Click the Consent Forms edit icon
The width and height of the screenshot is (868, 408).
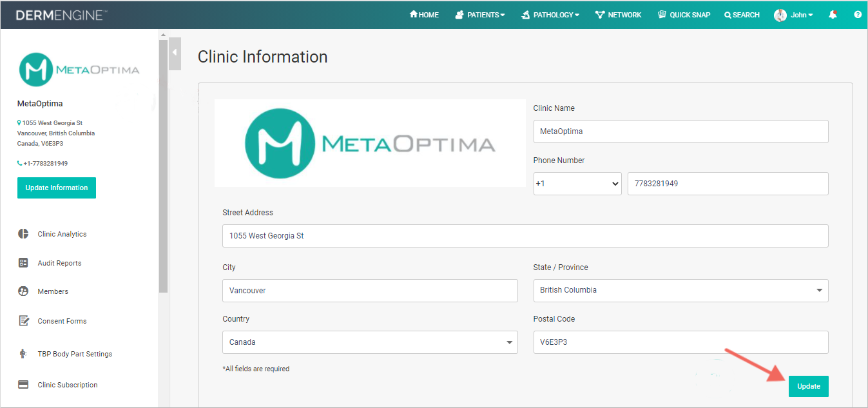tap(23, 320)
